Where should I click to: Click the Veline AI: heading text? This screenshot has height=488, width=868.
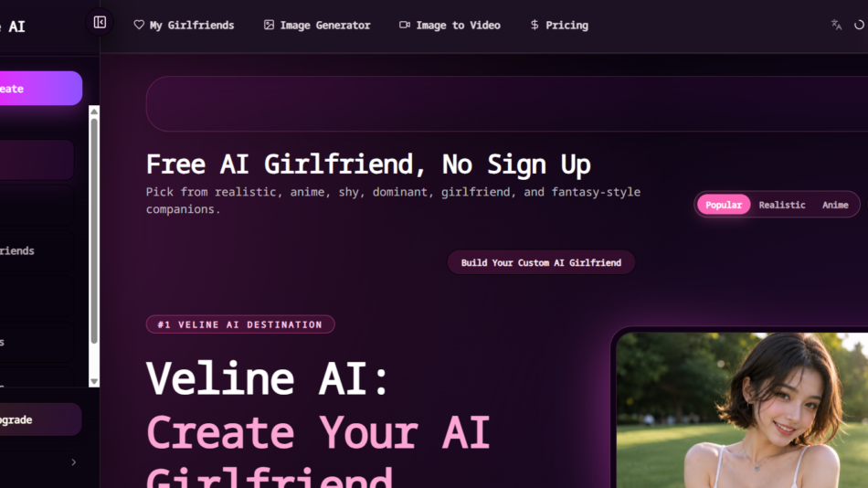(268, 378)
